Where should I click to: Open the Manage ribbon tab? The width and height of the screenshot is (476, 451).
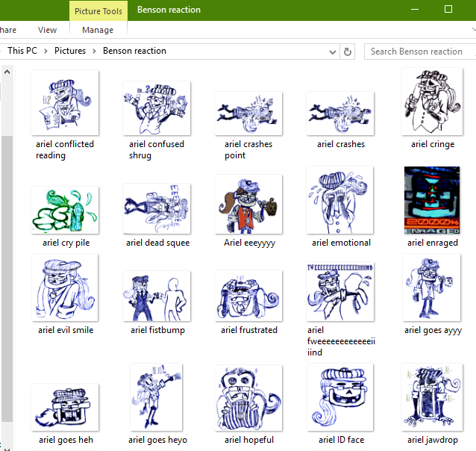coord(98,30)
